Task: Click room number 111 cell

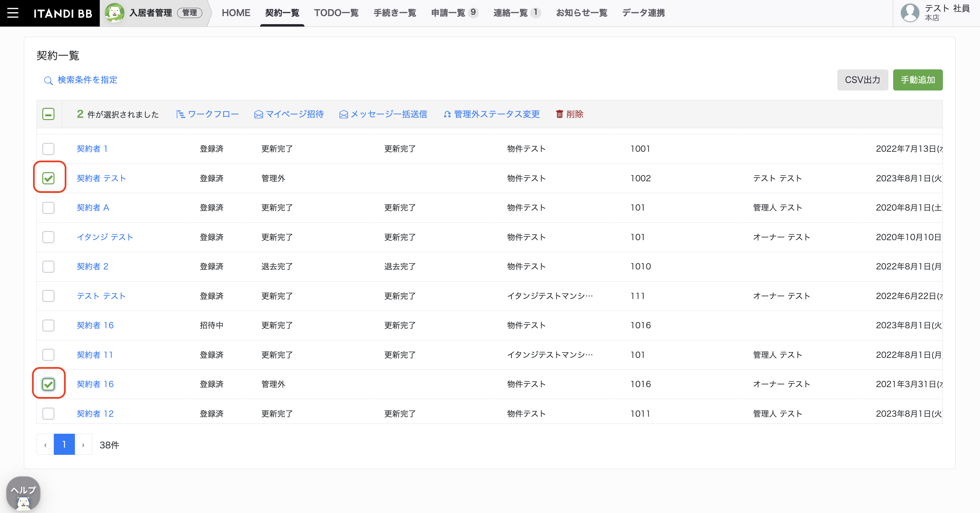Action: 637,296
